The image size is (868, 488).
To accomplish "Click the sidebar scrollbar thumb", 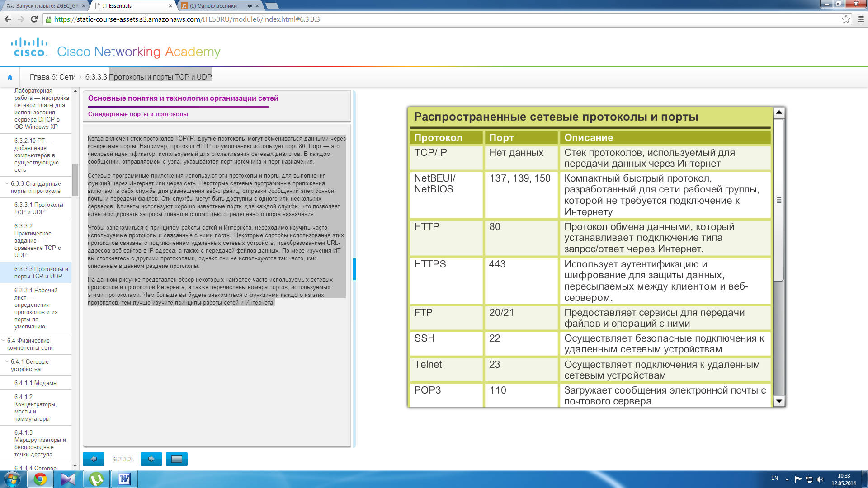I will click(x=75, y=180).
